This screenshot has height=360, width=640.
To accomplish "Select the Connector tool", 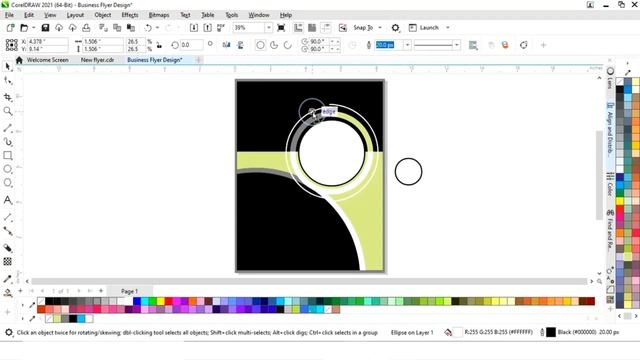I will tap(7, 231).
